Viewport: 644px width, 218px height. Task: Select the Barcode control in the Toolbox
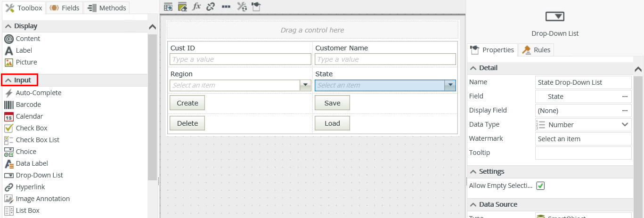click(28, 105)
